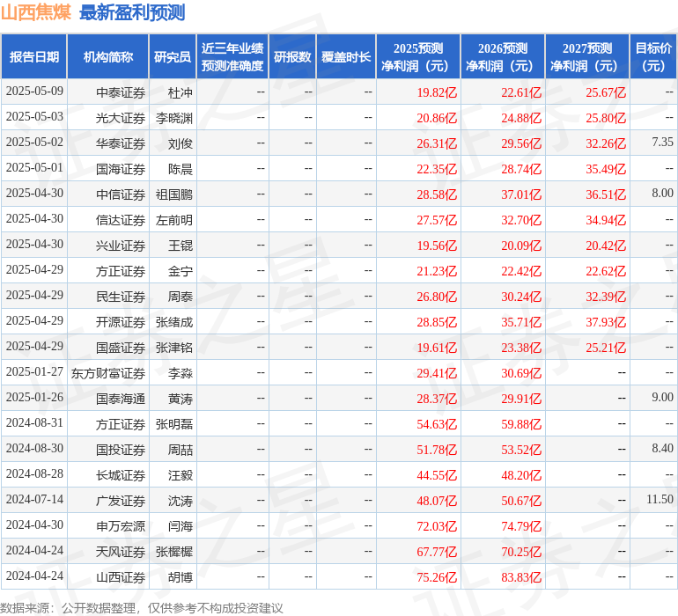Click the 山西焦煤 stock name title
Image resolution: width=678 pixels, height=616 pixels.
(35, 12)
